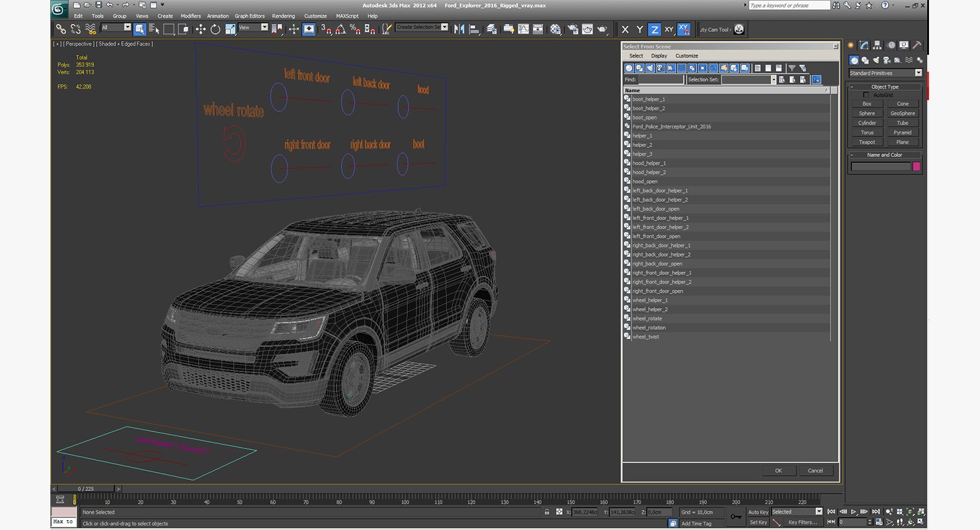Switch to Hierarchy command panel tab

tap(877, 45)
